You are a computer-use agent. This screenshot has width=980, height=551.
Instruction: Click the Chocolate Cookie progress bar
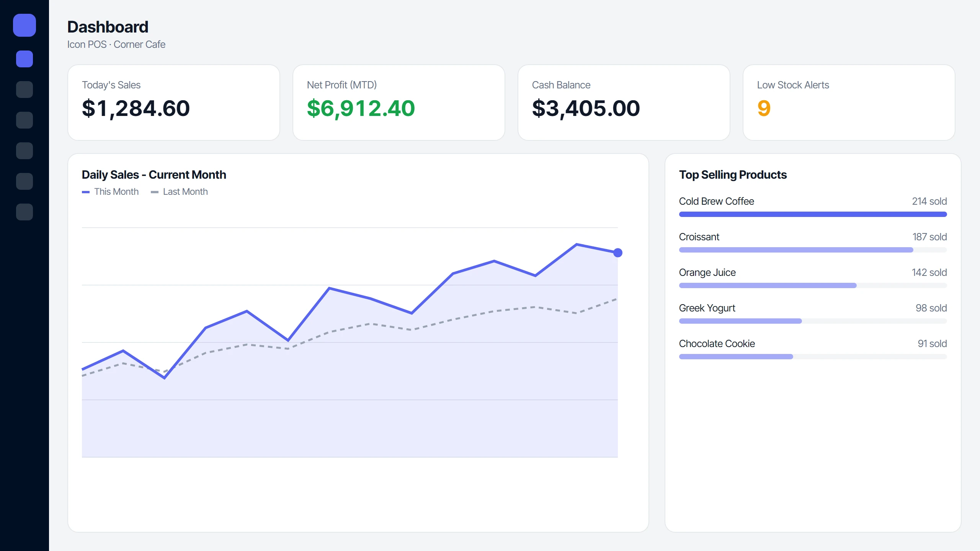tap(813, 357)
